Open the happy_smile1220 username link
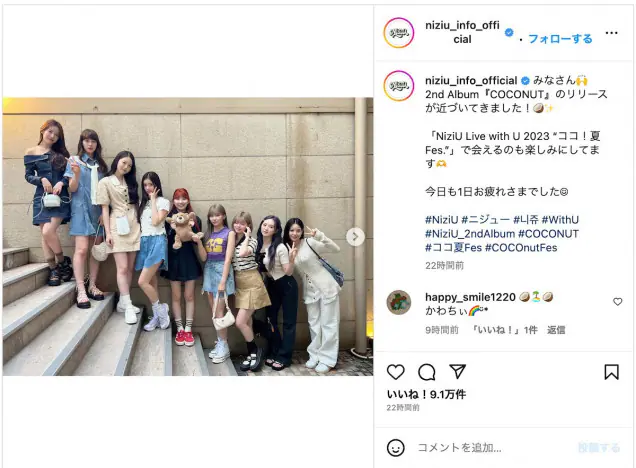The width and height of the screenshot is (636, 468). click(470, 297)
